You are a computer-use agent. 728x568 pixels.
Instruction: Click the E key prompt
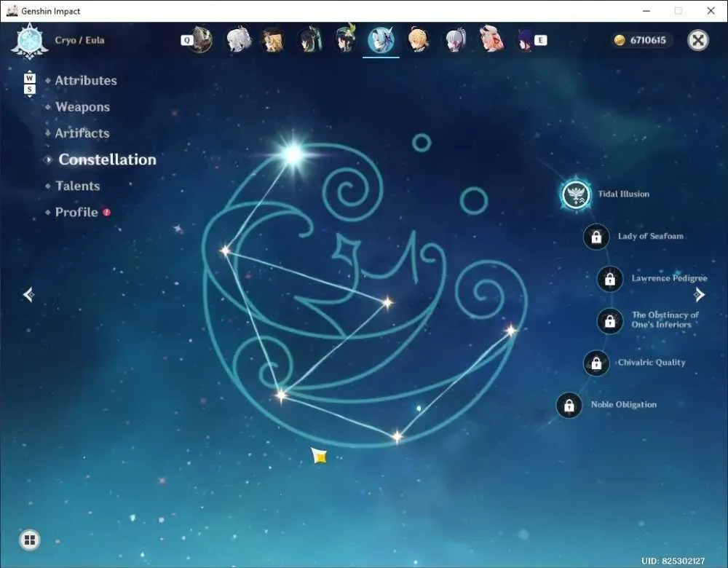point(540,40)
